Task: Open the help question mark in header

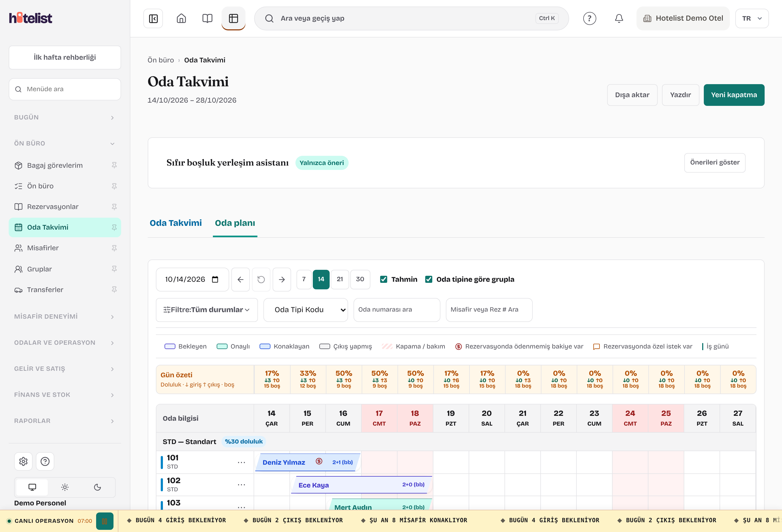Action: click(589, 18)
